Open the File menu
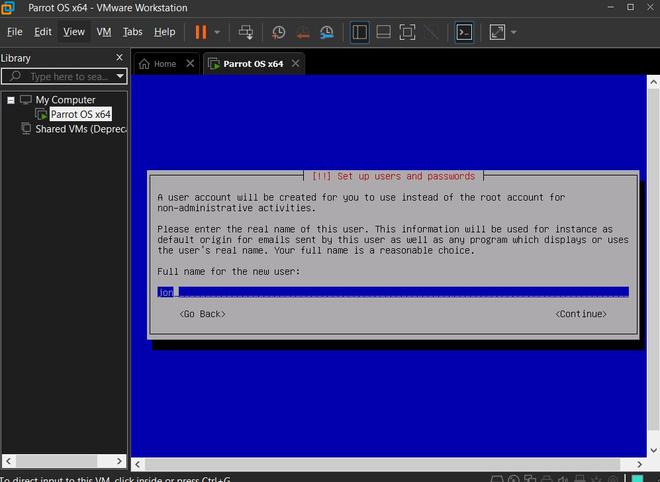The height and width of the screenshot is (482, 660). (15, 32)
